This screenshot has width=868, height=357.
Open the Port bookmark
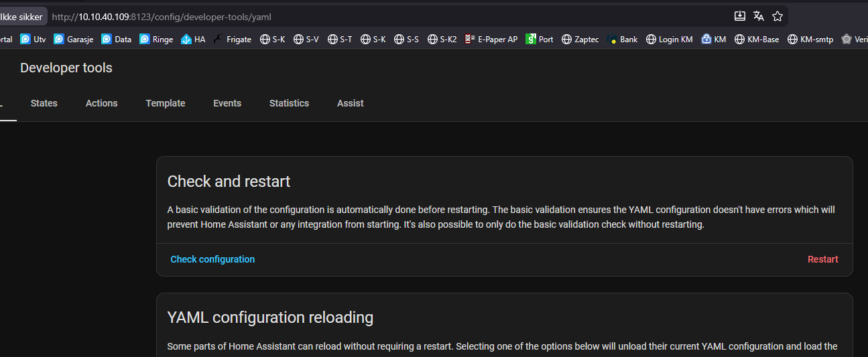540,40
